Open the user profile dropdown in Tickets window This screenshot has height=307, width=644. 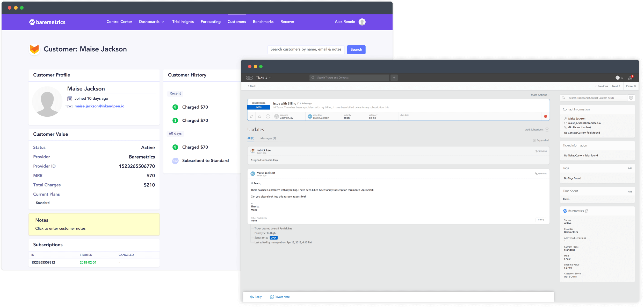coord(619,78)
